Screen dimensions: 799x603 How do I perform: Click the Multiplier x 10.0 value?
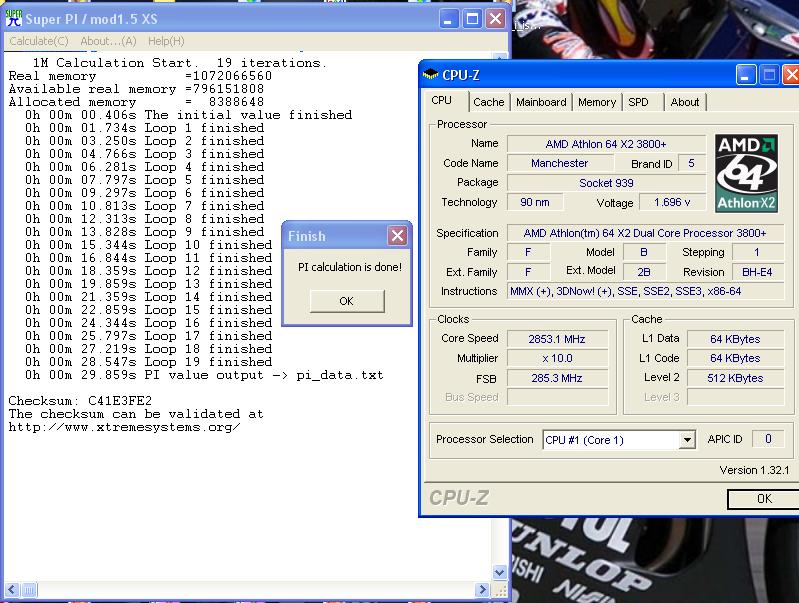click(x=557, y=358)
